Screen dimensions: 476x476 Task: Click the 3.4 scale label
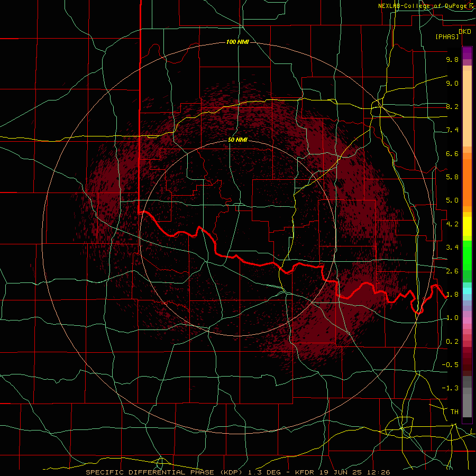point(452,248)
